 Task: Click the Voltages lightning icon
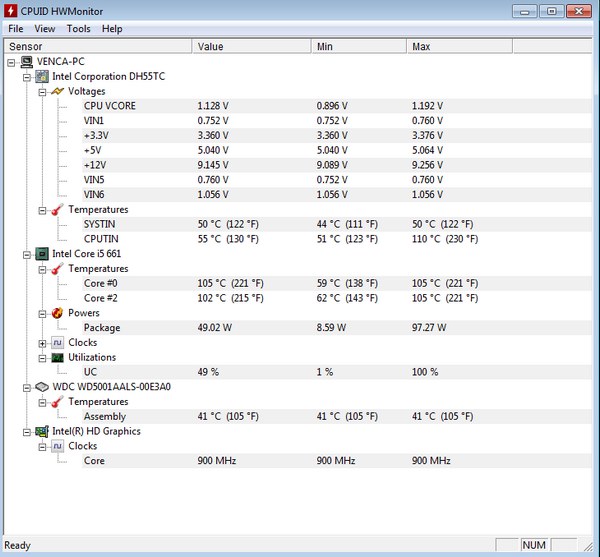pyautogui.click(x=57, y=91)
